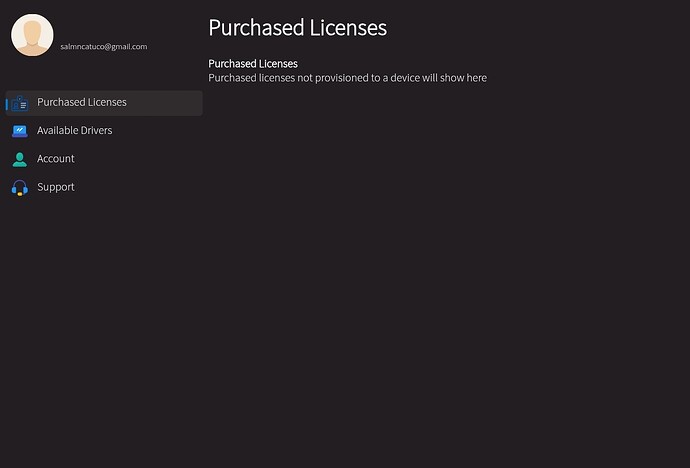Click the bold Purchased Licenses subheading
690x468 pixels.
pos(253,64)
